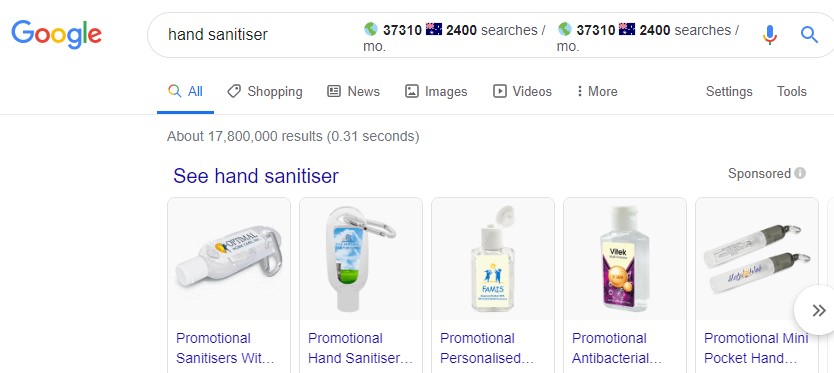Click the Videos play icon
This screenshot has width=834, height=373.
coord(499,92)
